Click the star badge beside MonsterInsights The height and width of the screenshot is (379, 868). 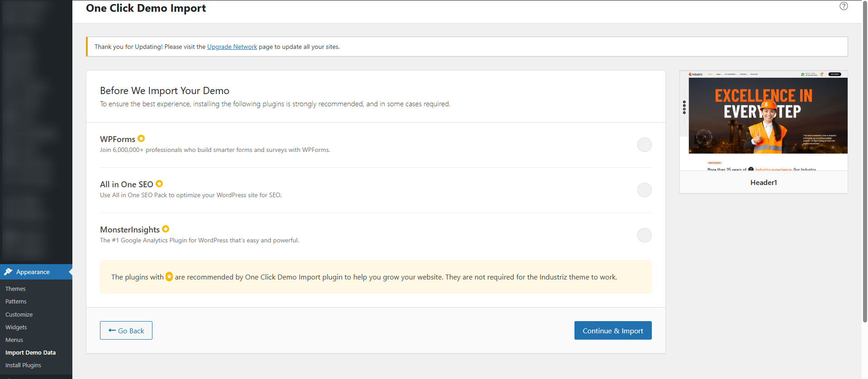click(166, 229)
